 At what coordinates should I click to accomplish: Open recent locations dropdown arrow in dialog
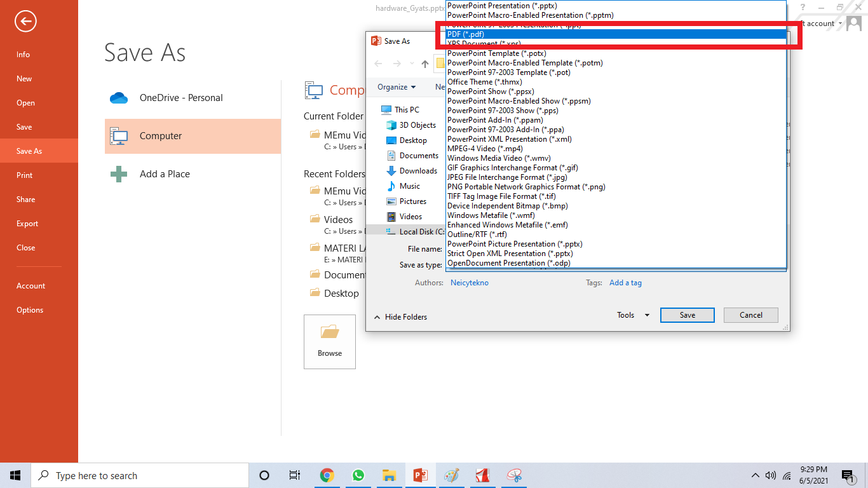[412, 64]
